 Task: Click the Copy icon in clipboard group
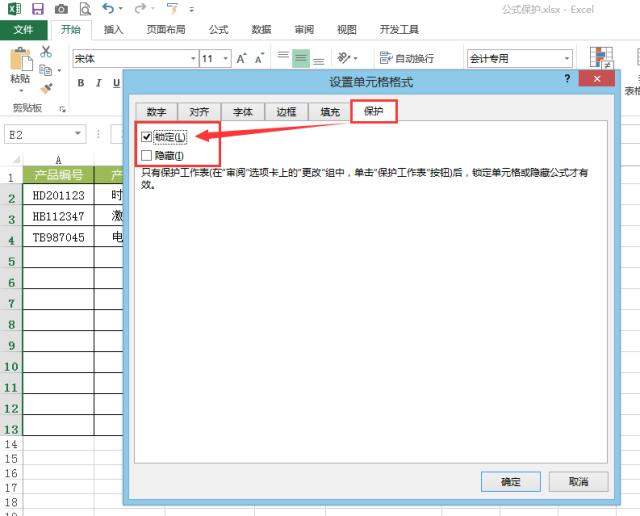click(45, 70)
